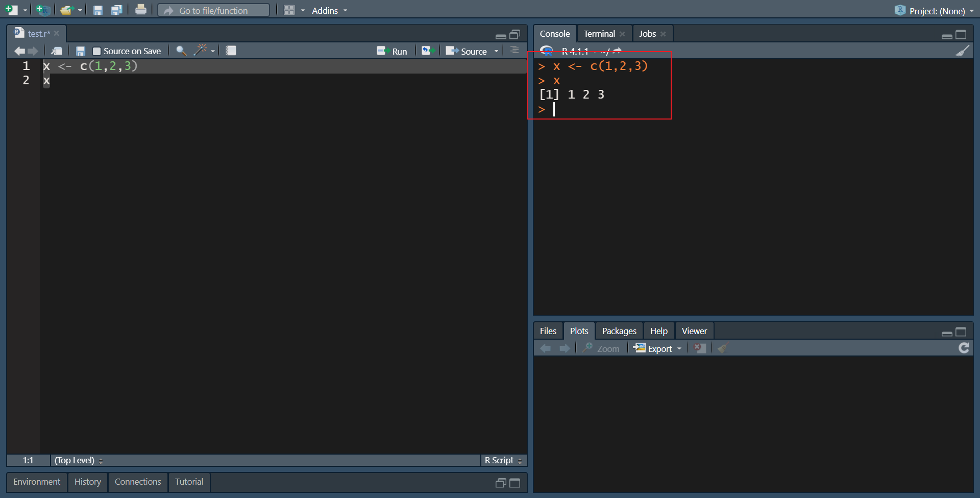Switch to the History tab
The width and height of the screenshot is (980, 498).
[x=88, y=482]
